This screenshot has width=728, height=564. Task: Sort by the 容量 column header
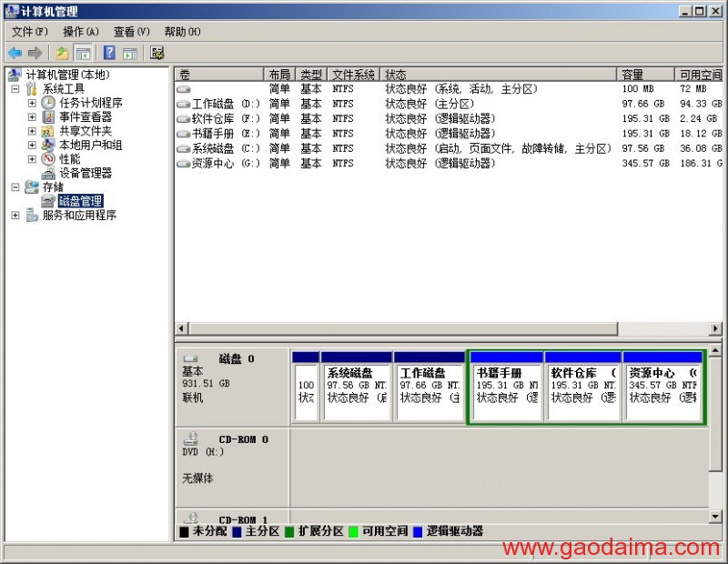click(x=645, y=75)
